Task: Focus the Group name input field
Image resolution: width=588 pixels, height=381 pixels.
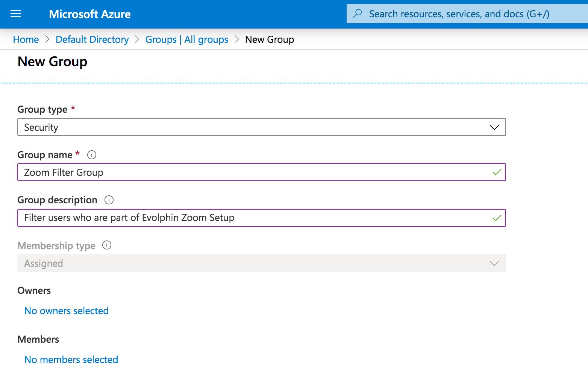Action: click(262, 172)
